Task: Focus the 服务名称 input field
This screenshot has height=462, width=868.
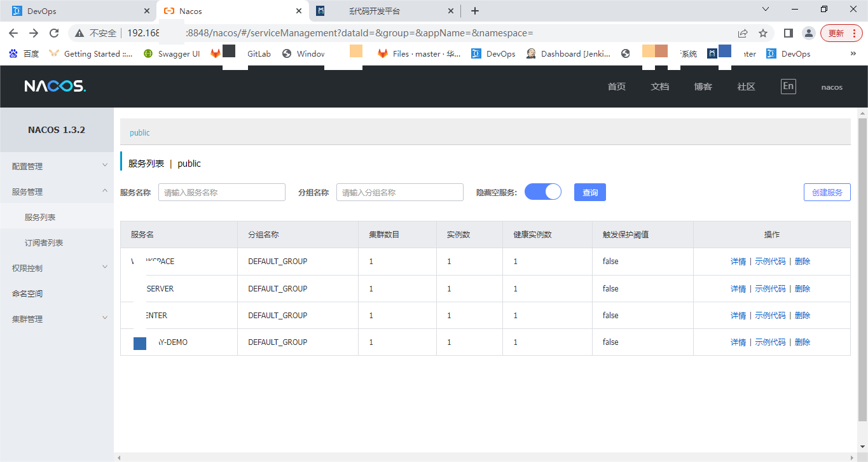Action: (x=221, y=192)
